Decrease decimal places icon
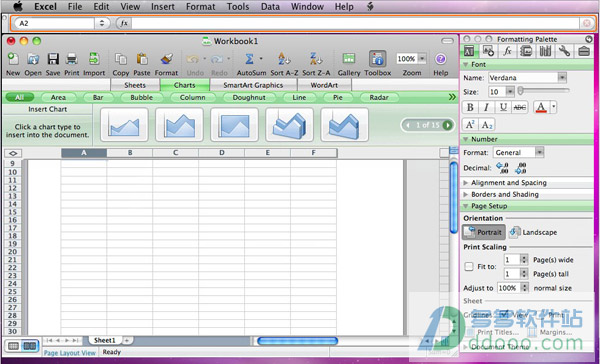600x364 pixels. click(x=521, y=168)
